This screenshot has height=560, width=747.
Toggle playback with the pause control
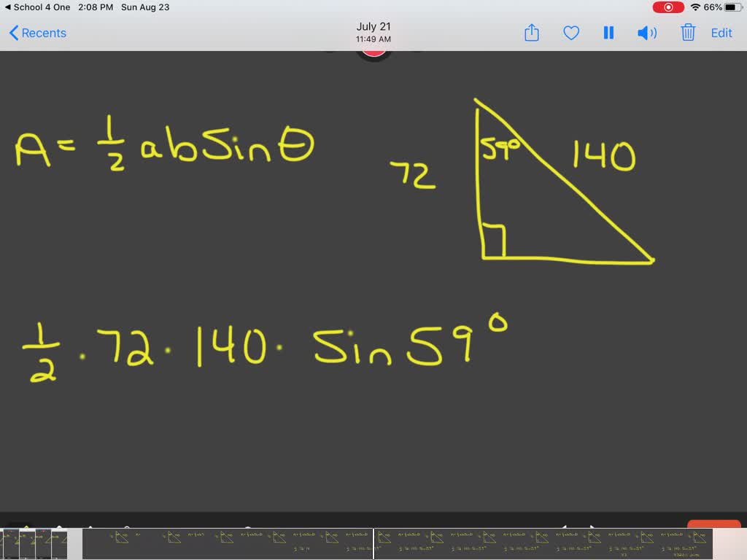608,33
